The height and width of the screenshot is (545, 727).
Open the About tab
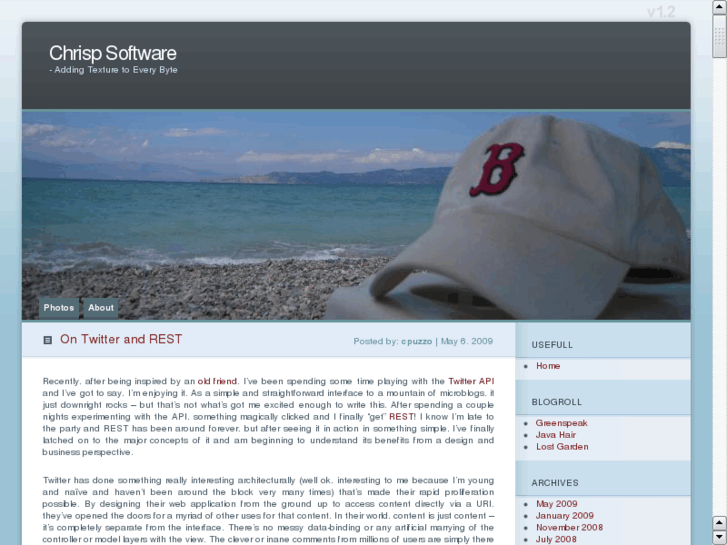(x=101, y=308)
